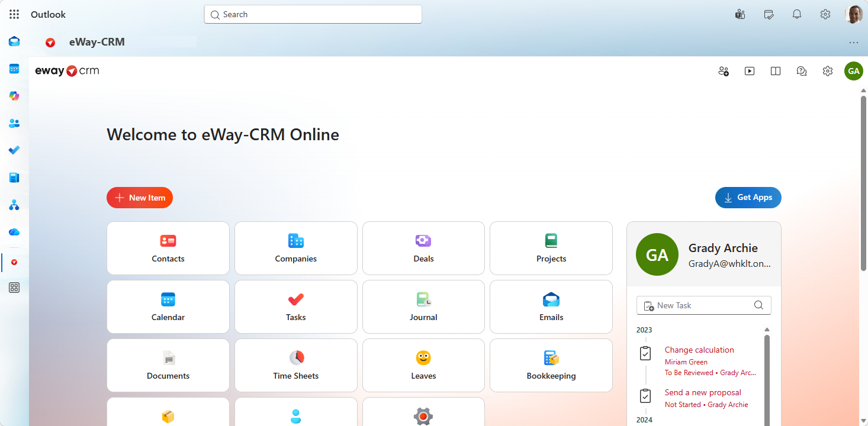This screenshot has height=426, width=868.
Task: Open the green GA user avatar menu
Action: (x=853, y=71)
